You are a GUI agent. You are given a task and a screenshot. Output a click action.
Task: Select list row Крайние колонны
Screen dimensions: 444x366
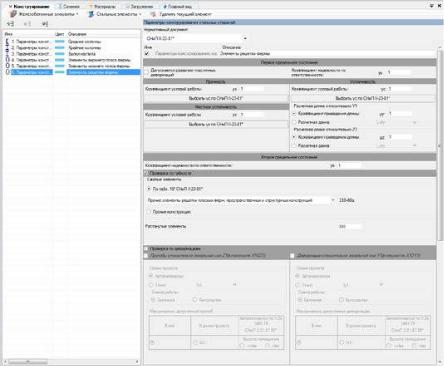pyautogui.click(x=72, y=48)
